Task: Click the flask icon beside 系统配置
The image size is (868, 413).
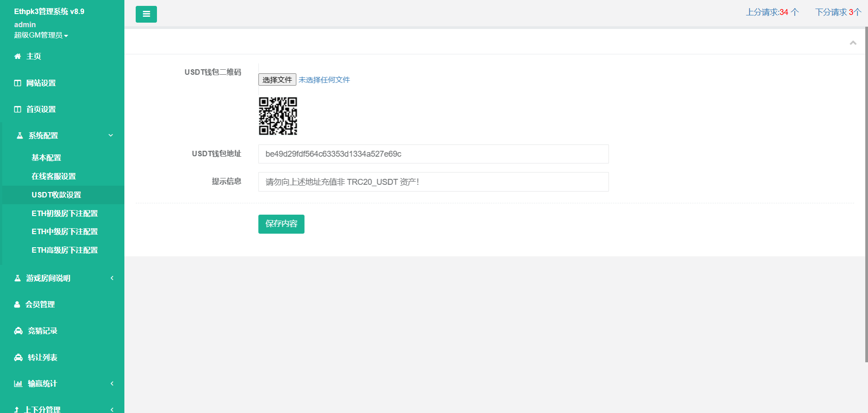Action: click(x=20, y=135)
